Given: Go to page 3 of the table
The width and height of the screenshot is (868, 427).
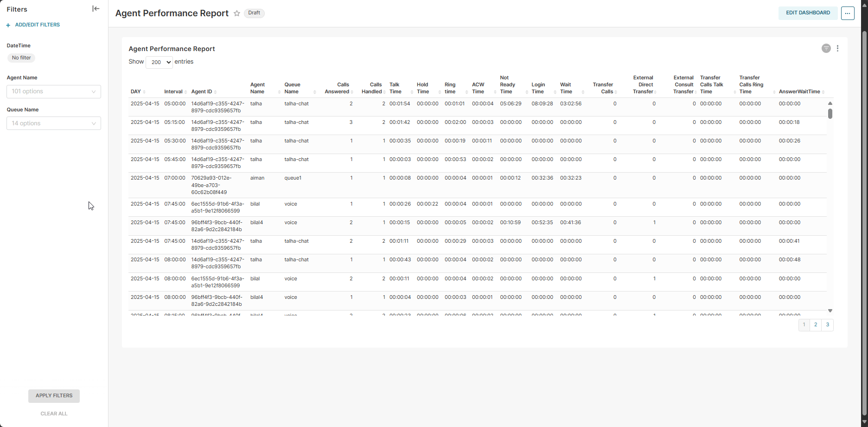Looking at the screenshot, I should 827,325.
